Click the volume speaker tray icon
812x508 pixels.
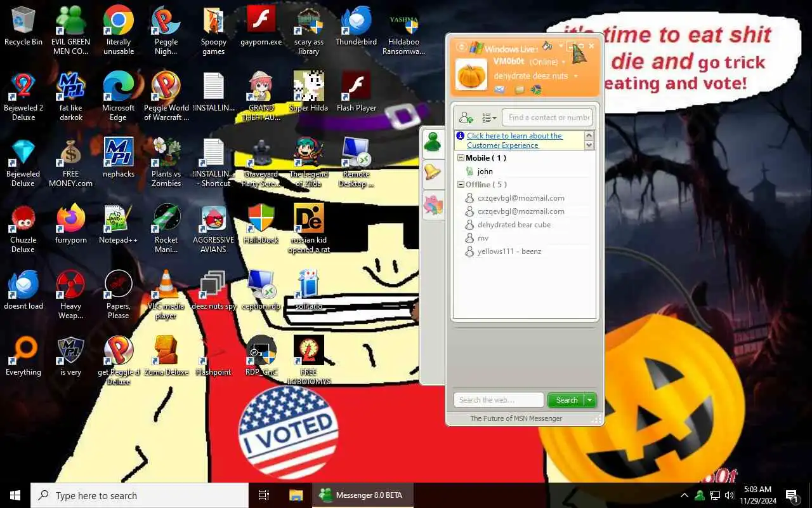pyautogui.click(x=730, y=495)
